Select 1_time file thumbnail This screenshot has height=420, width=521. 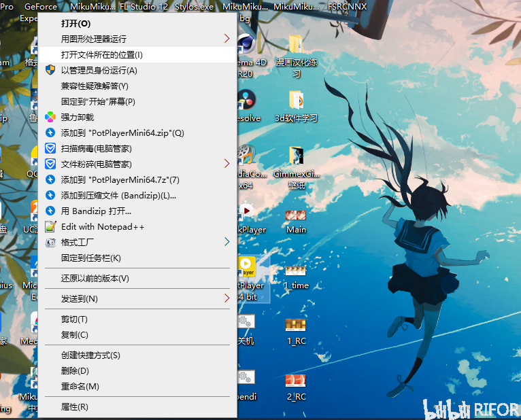296,271
